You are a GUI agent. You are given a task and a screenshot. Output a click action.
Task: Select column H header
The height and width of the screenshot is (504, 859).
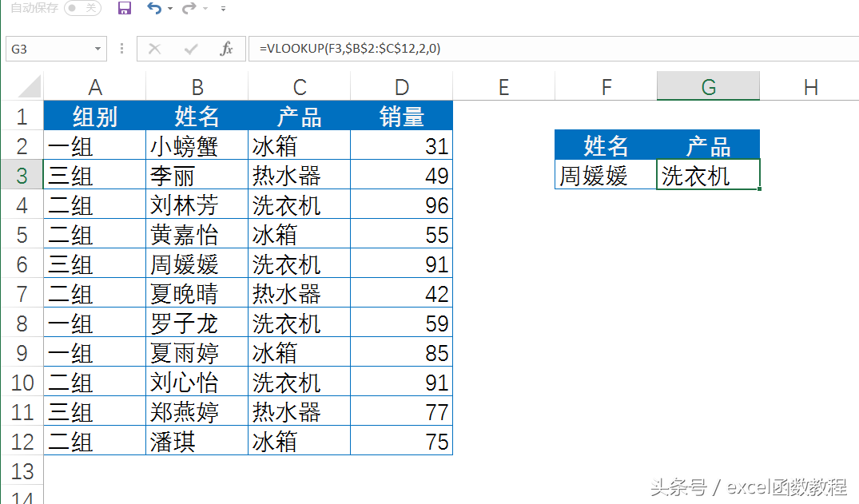click(809, 86)
